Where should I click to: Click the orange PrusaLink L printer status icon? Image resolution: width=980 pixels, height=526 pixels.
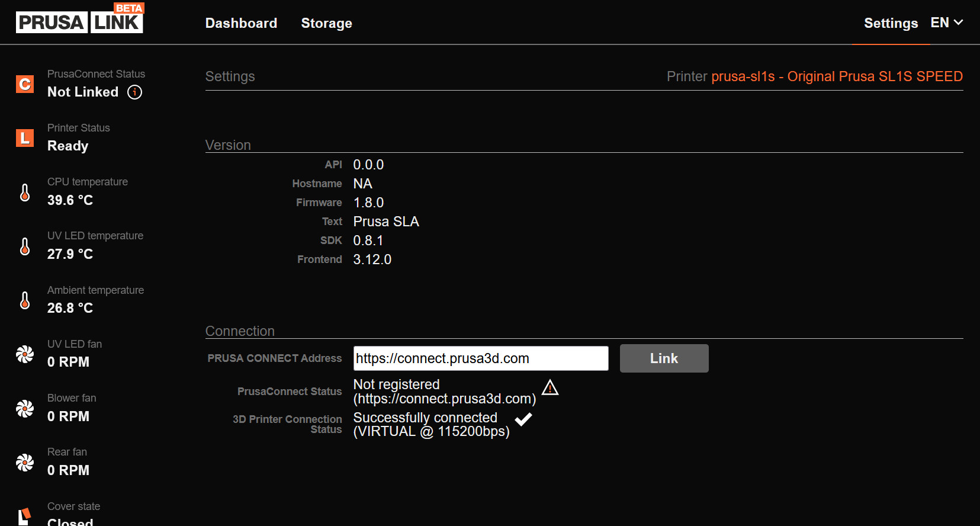pos(25,138)
